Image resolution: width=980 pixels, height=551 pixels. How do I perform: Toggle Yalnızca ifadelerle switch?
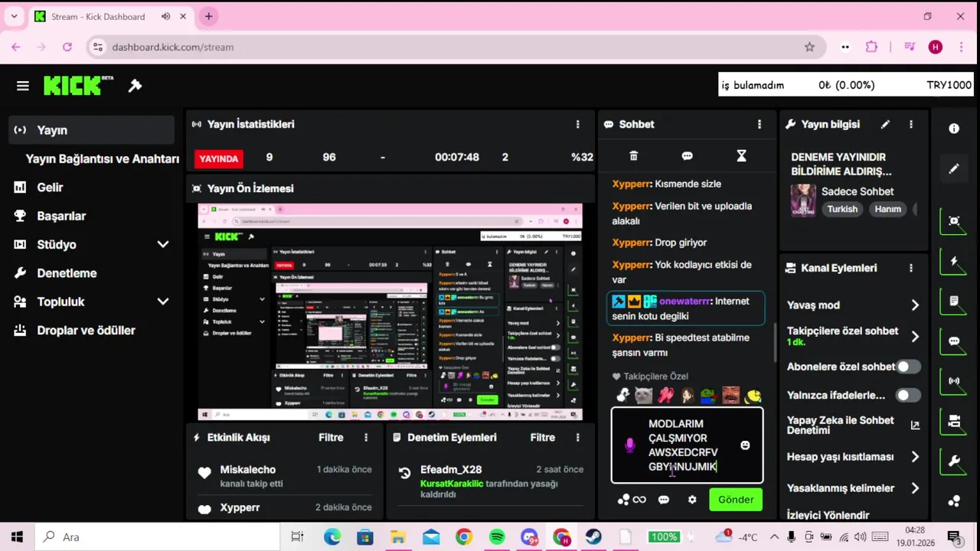click(908, 396)
